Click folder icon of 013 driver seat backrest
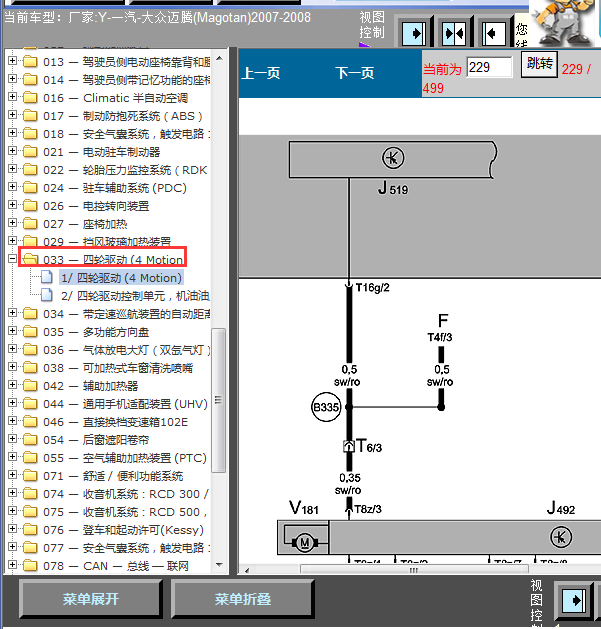The image size is (601, 629). (30, 62)
